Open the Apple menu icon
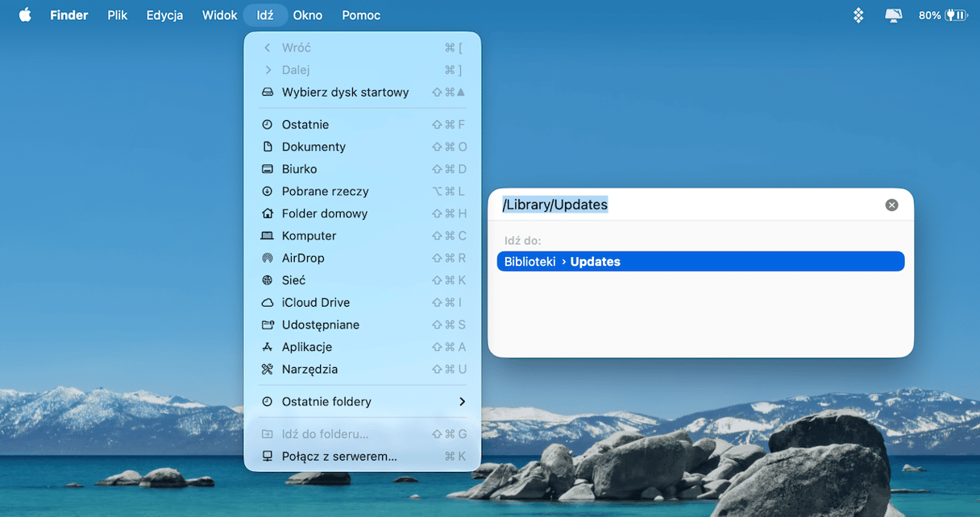 click(x=25, y=15)
